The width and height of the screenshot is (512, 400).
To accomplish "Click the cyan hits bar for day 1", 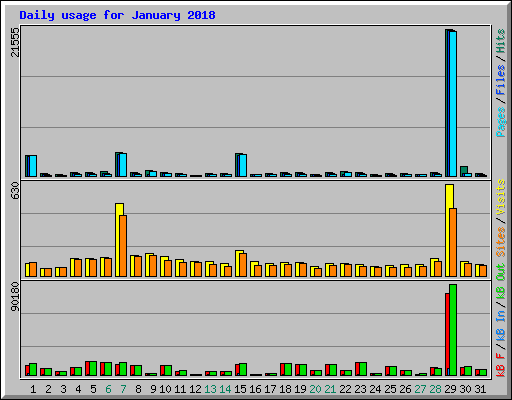I will point(33,166).
